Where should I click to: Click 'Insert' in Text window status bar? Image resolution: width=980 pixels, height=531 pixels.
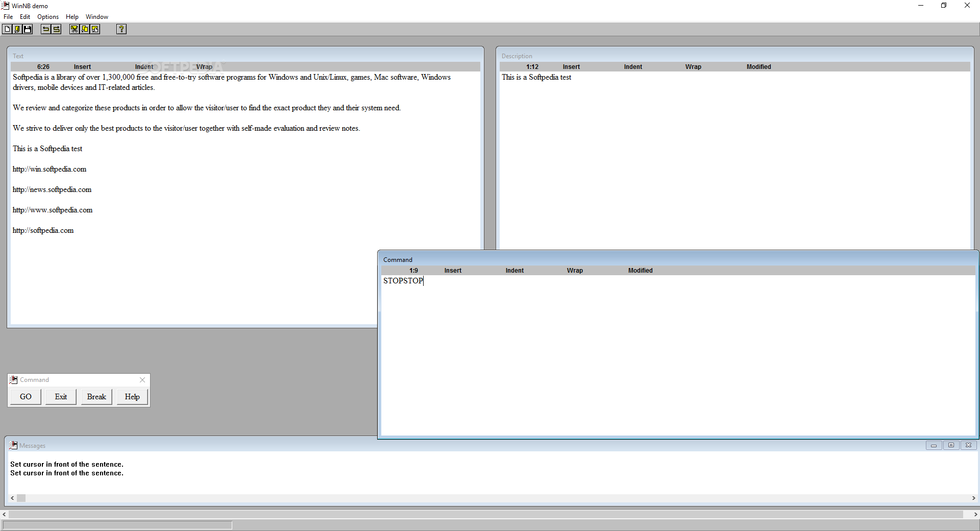82,67
